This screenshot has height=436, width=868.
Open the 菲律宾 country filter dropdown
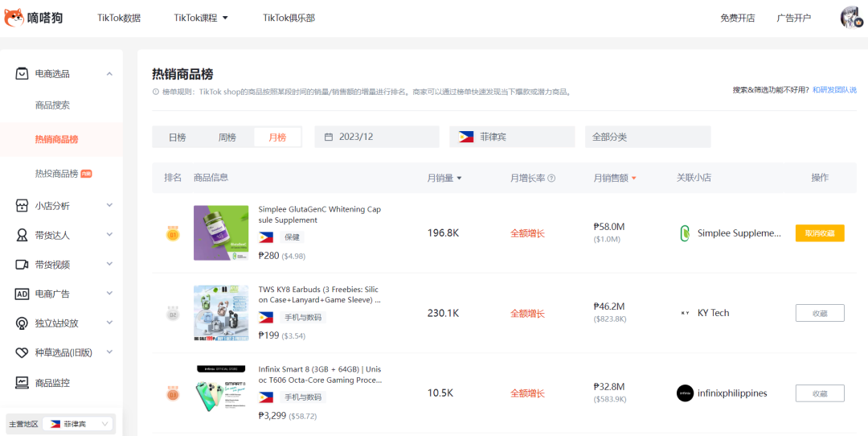[x=512, y=138]
